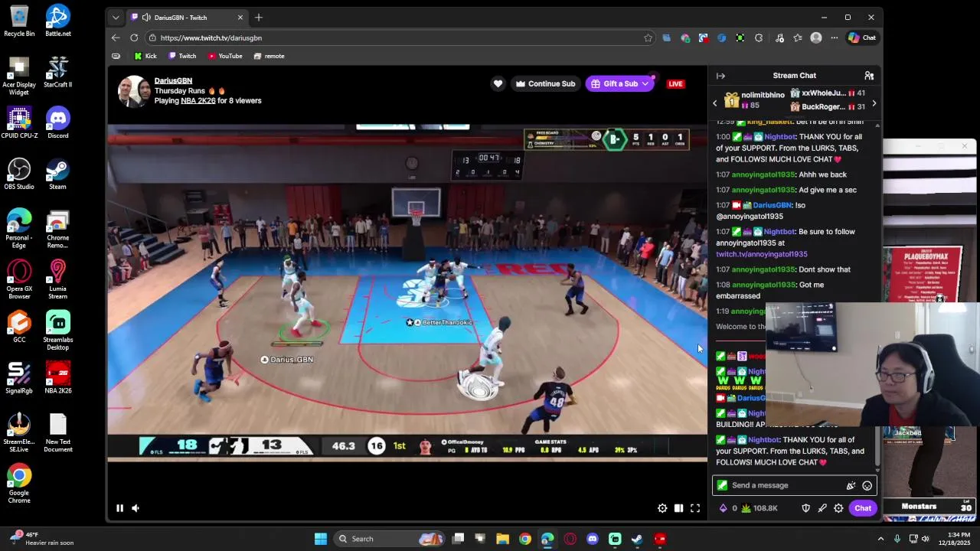Screen dimensions: 980x551
Task: Open the OBS Studio desktop icon
Action: coord(19,173)
